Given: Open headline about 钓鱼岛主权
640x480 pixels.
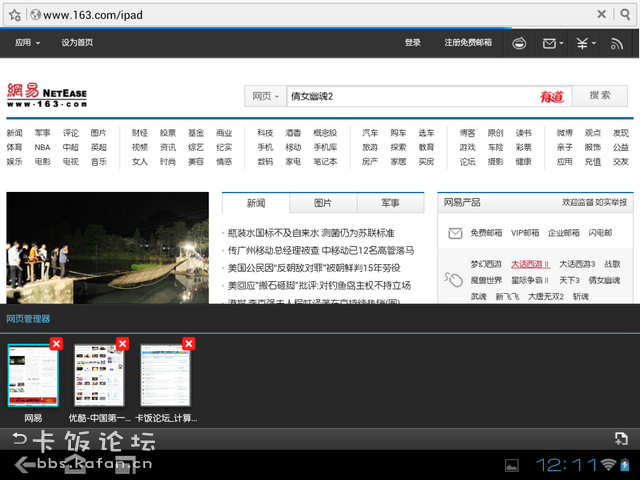Looking at the screenshot, I should (x=319, y=286).
